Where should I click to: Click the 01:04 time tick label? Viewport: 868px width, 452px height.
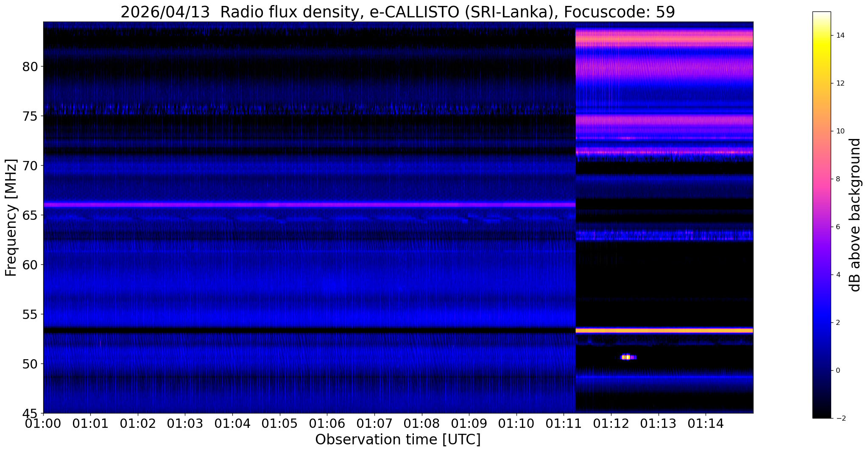tap(232, 423)
